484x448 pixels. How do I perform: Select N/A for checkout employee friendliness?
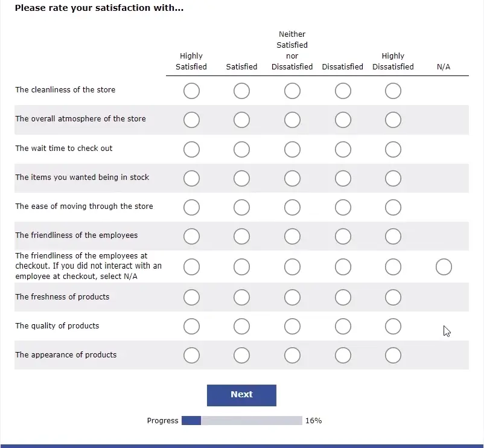pyautogui.click(x=444, y=266)
